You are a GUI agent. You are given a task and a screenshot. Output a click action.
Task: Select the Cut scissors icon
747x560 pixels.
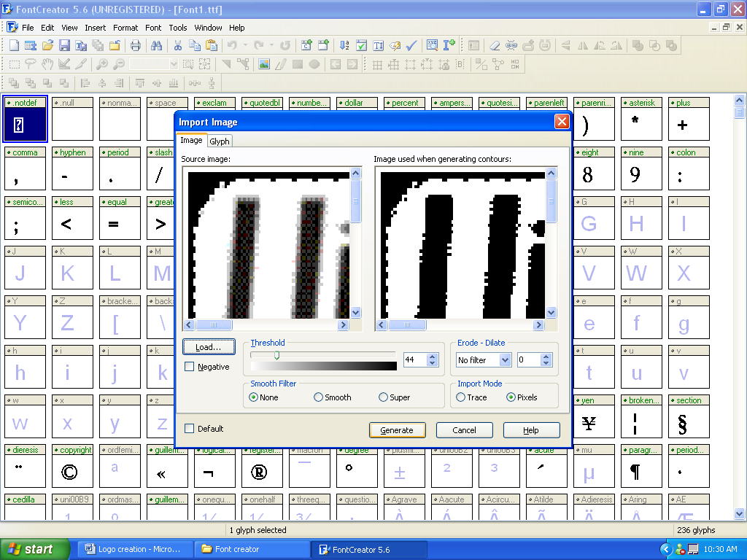[177, 44]
